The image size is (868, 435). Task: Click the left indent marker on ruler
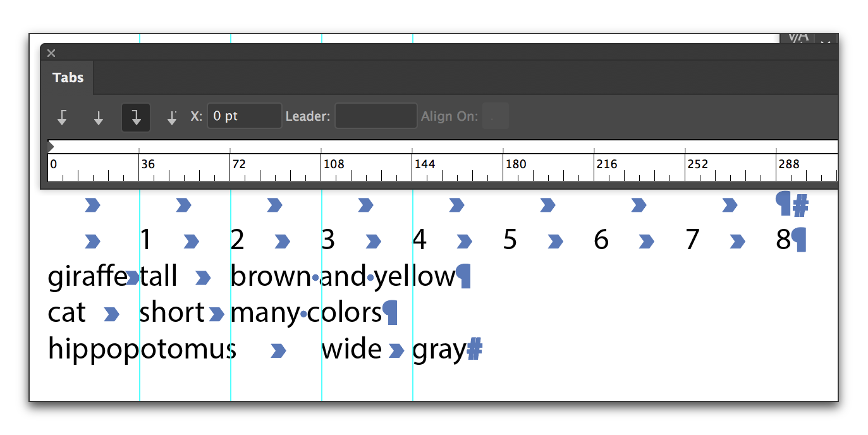coord(51,147)
